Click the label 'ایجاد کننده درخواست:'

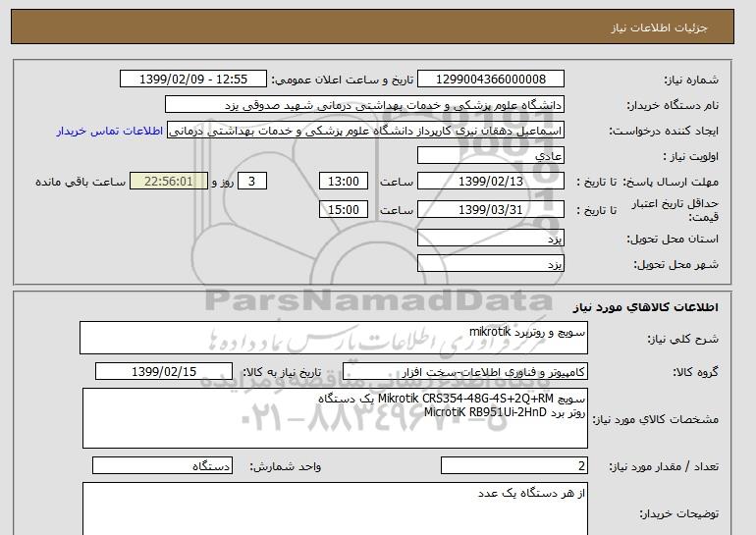pyautogui.click(x=664, y=132)
